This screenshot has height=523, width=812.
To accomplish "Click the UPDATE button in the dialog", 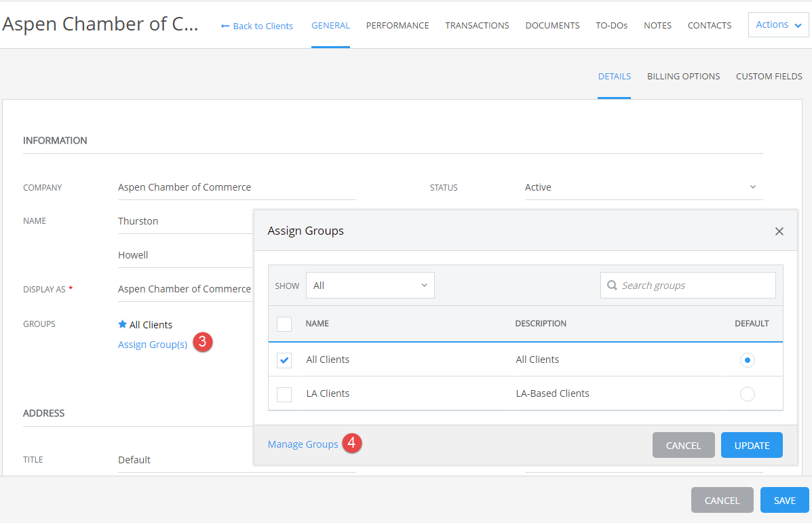I will 751,444.
